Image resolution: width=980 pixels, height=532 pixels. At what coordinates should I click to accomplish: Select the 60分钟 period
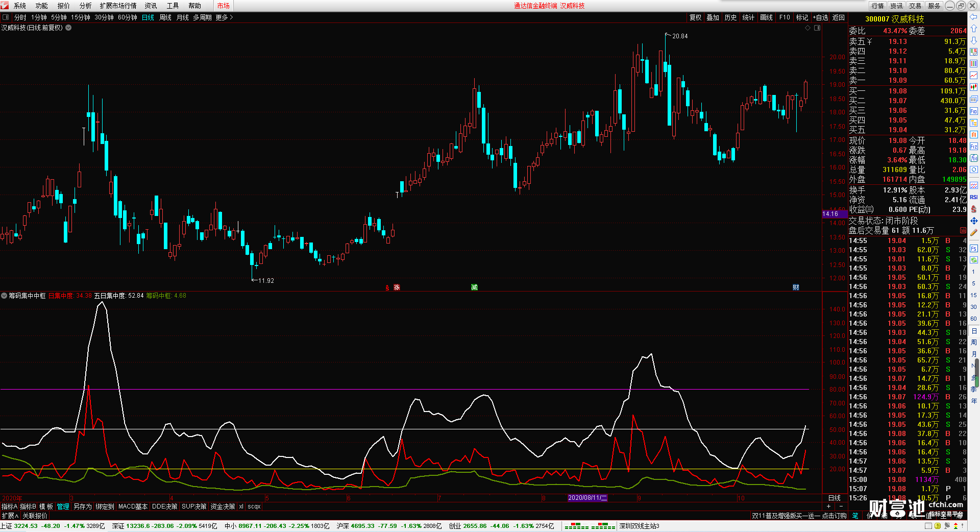(128, 17)
